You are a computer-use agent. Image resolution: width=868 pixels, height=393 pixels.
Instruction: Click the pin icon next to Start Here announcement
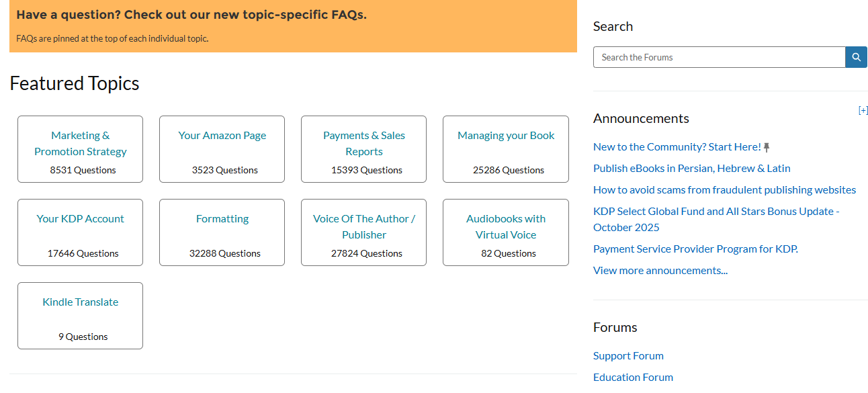click(x=766, y=146)
